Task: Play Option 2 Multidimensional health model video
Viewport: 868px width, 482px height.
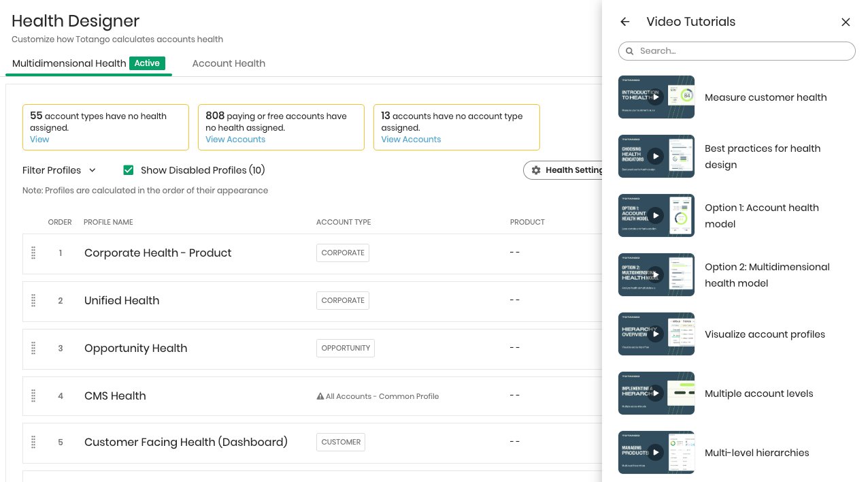Action: 656,274
